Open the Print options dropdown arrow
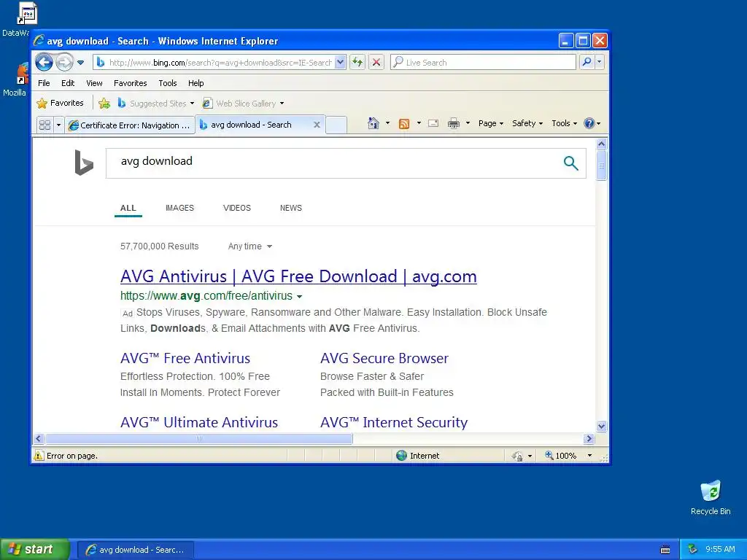 [x=468, y=123]
